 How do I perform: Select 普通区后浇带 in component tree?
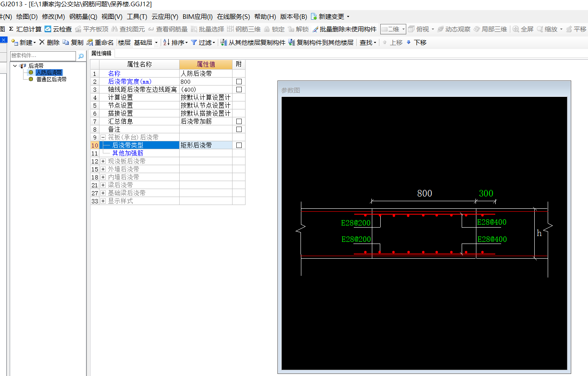(x=51, y=79)
